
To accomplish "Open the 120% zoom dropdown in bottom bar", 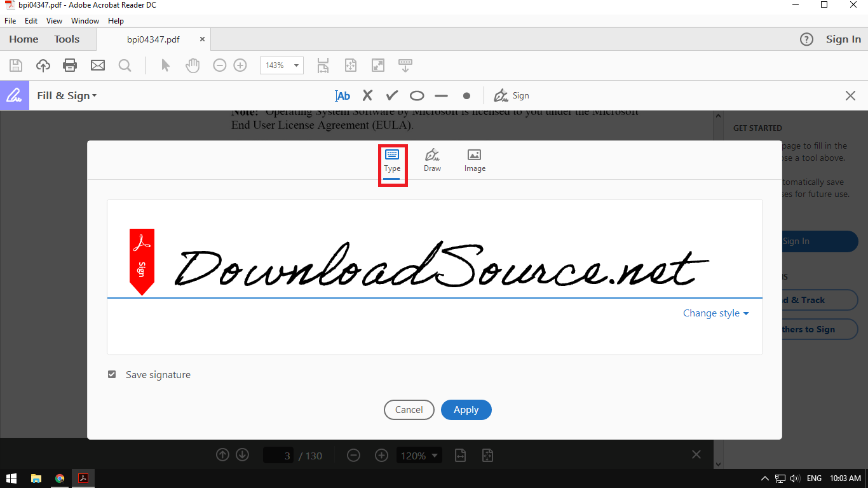I will 419,456.
